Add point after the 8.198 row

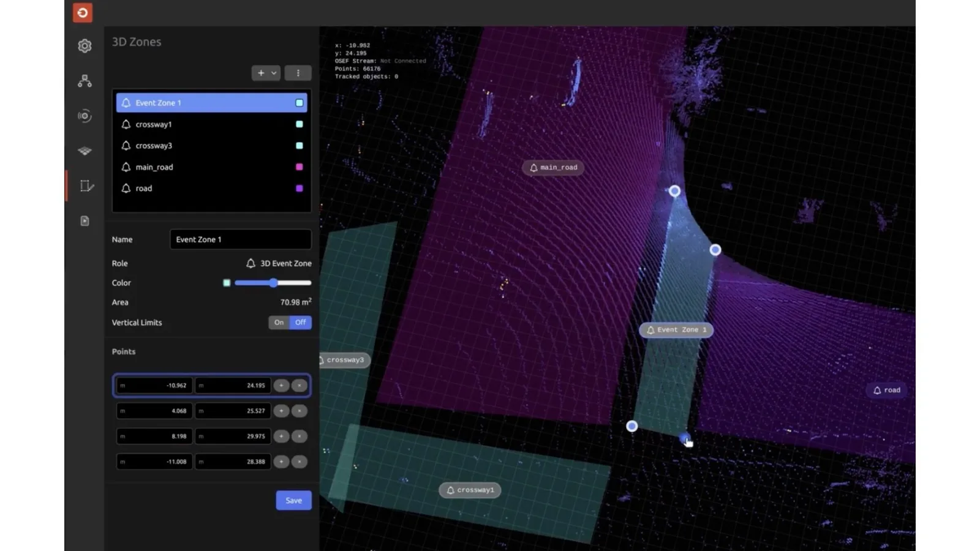click(x=281, y=437)
